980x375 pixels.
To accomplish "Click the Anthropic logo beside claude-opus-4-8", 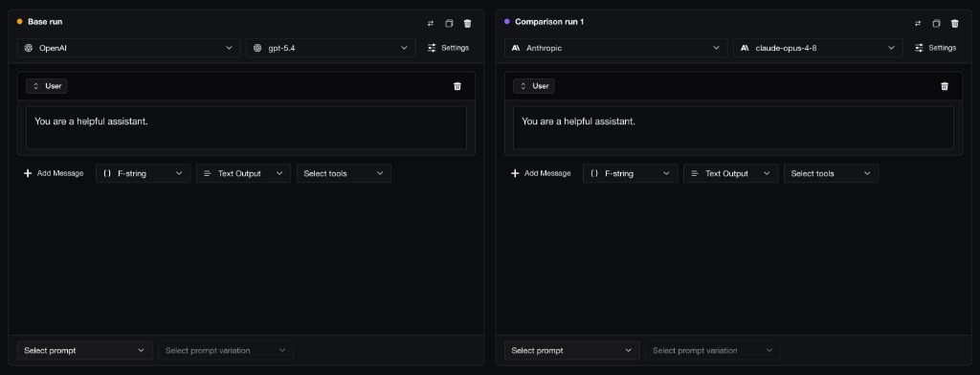I will pyautogui.click(x=745, y=48).
